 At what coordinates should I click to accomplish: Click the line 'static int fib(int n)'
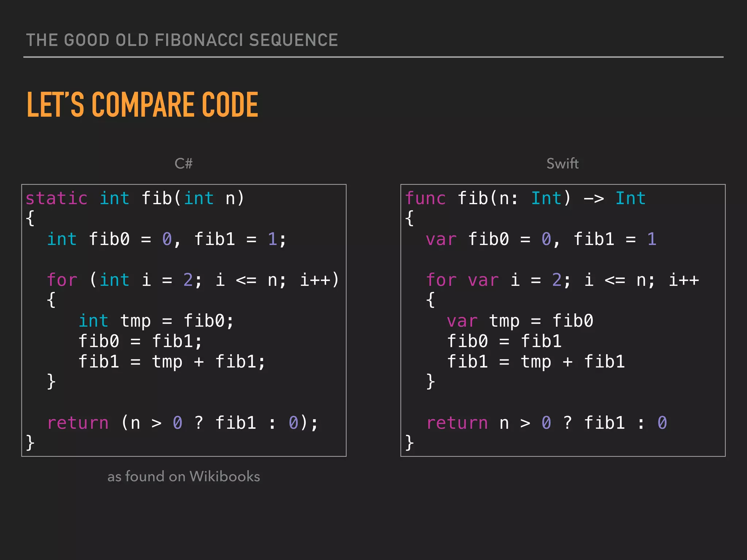[x=135, y=199]
